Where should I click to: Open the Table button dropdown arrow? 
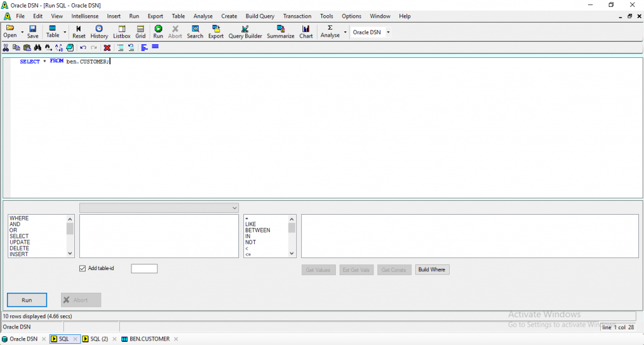(65, 32)
